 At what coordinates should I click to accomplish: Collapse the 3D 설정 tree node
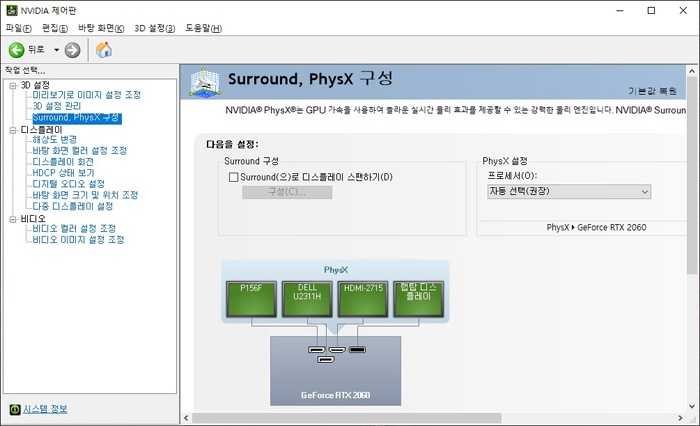pos(13,85)
